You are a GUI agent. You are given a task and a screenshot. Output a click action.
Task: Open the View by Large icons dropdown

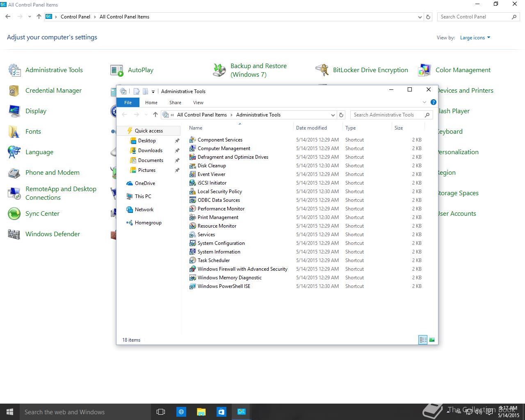point(475,38)
